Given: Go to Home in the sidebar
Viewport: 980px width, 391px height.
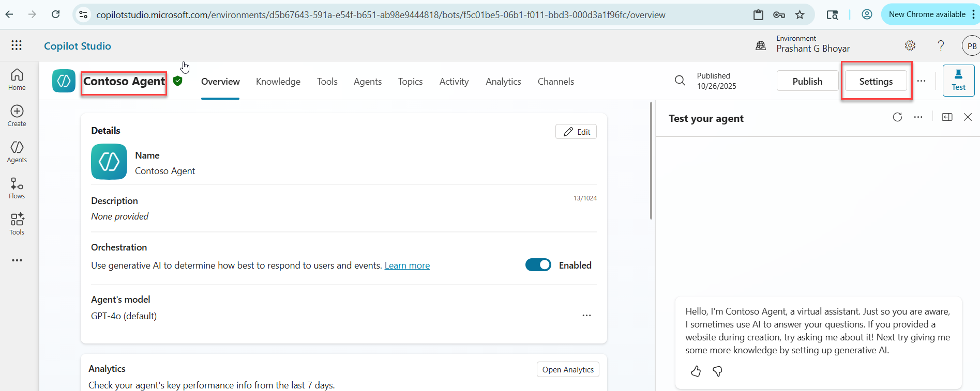Looking at the screenshot, I should [17, 80].
